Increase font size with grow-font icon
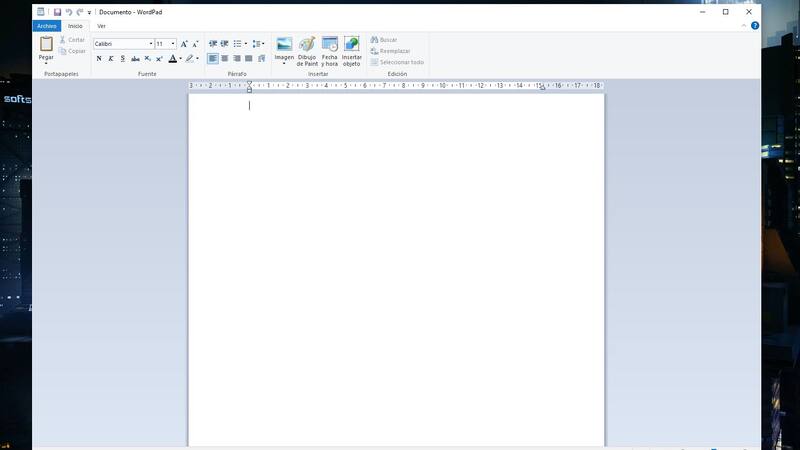This screenshot has width=800, height=450. pos(184,44)
